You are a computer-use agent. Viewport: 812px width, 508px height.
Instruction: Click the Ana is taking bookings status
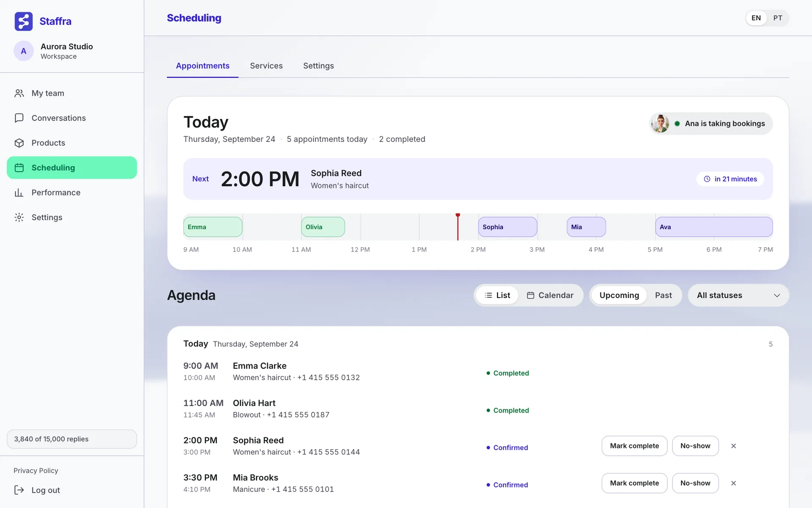point(711,124)
